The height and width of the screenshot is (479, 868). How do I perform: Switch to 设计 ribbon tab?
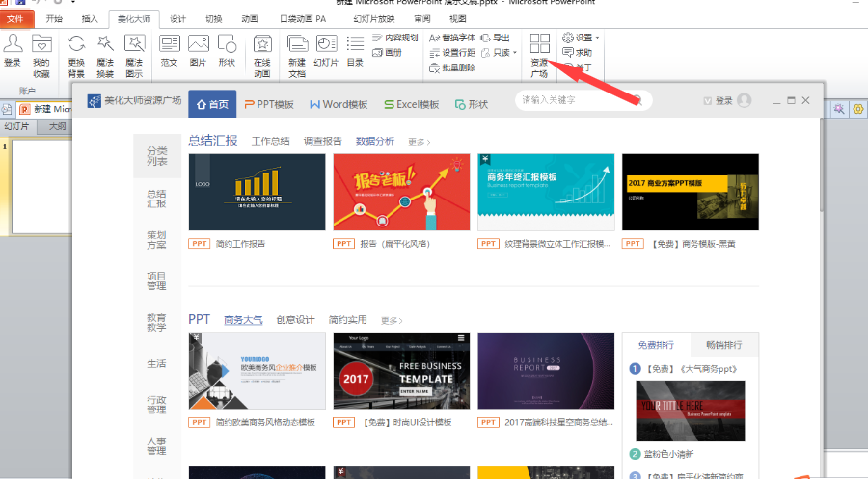tap(177, 19)
